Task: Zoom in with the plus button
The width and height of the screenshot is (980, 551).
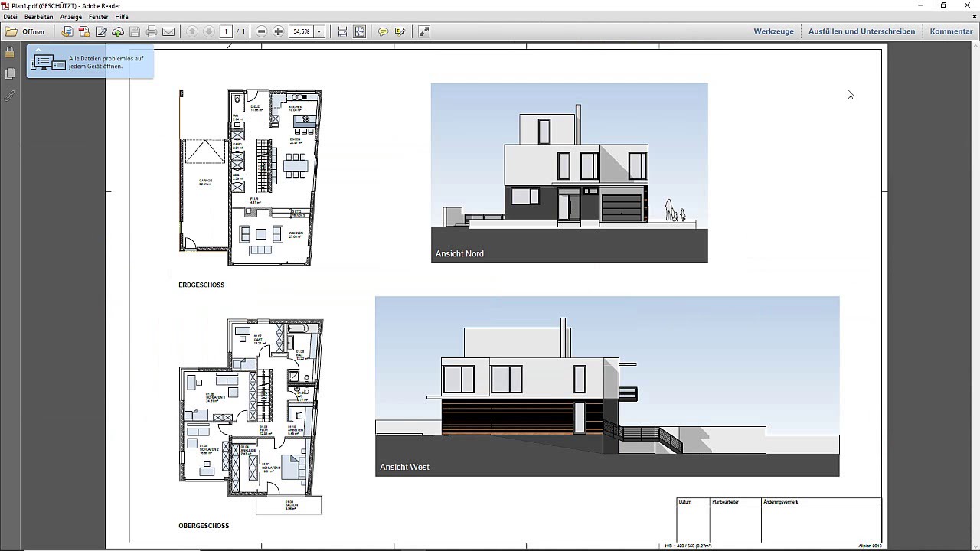Action: tap(278, 31)
